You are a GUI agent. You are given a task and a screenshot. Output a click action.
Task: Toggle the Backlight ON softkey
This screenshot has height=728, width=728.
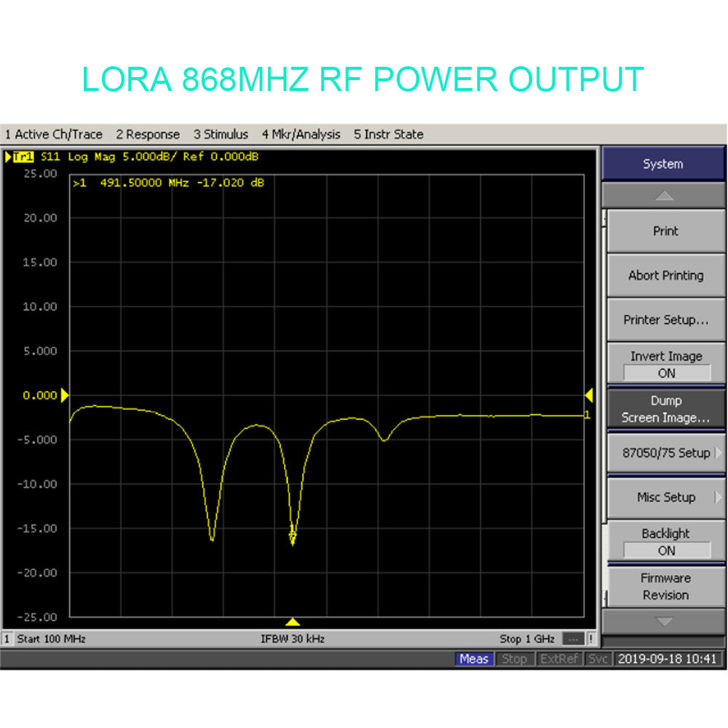click(x=665, y=542)
